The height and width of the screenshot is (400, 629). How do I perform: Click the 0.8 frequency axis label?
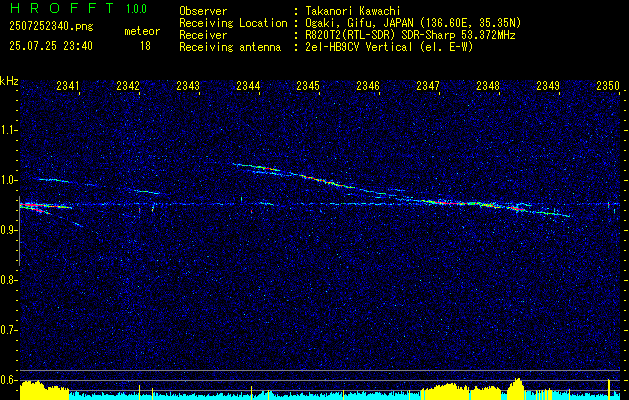point(8,280)
